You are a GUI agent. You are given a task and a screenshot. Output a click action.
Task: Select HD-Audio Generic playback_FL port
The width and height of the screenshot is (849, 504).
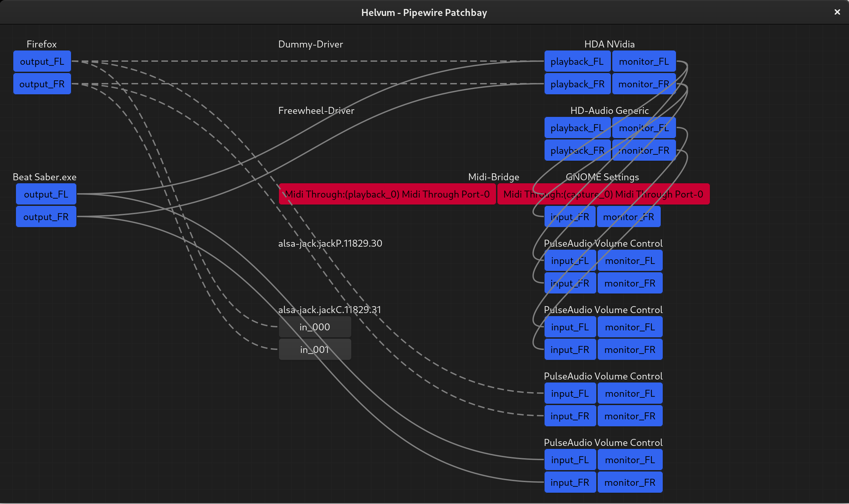[577, 128]
